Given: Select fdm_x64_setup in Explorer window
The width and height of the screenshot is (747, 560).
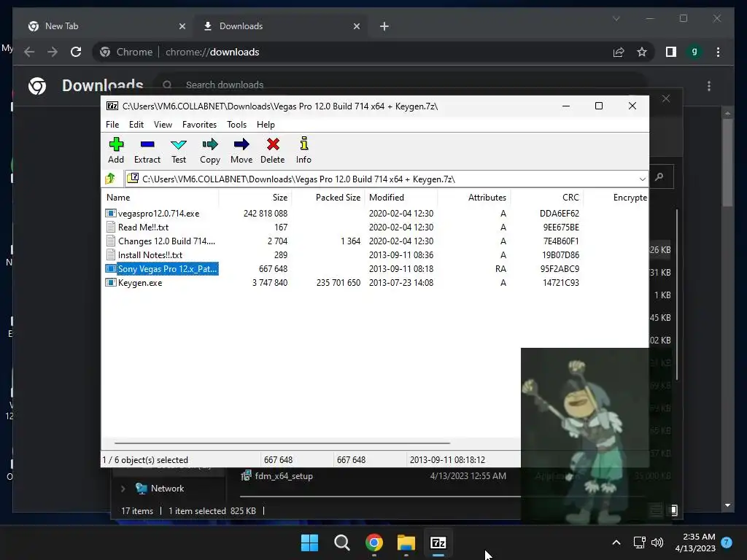Looking at the screenshot, I should [284, 475].
